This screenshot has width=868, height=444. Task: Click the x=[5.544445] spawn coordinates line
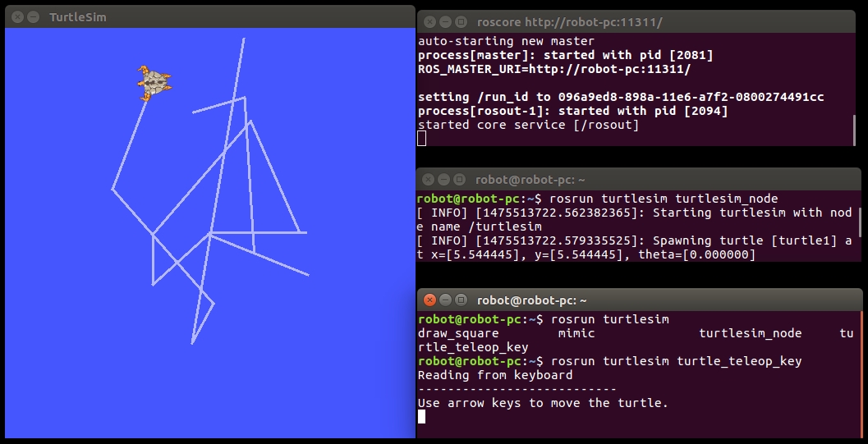coord(586,254)
